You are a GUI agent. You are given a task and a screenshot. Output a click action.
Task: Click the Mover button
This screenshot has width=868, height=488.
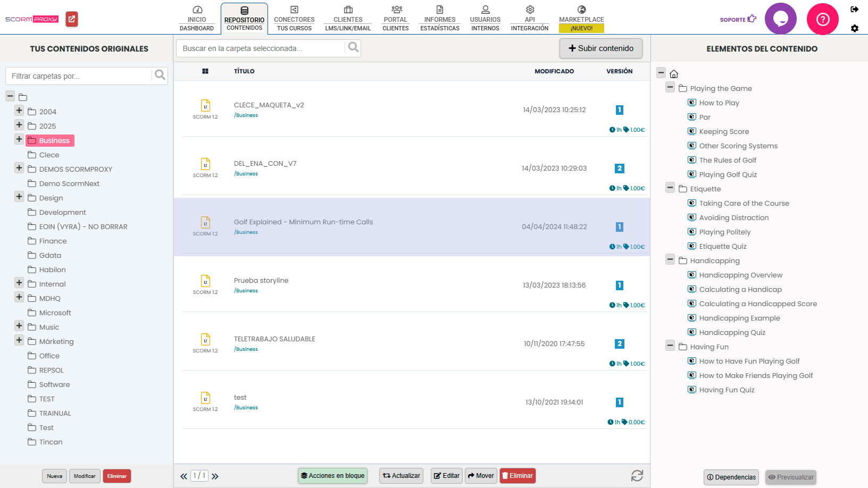pos(481,476)
